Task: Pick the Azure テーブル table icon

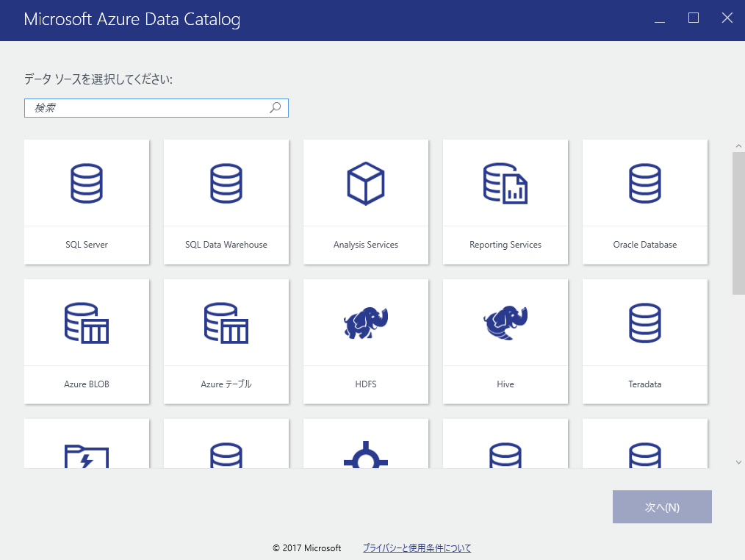Action: (226, 323)
